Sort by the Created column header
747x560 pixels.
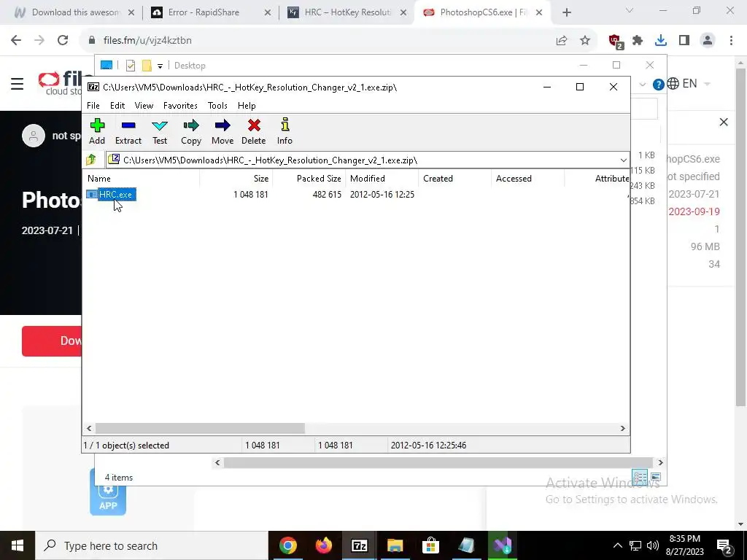point(455,179)
